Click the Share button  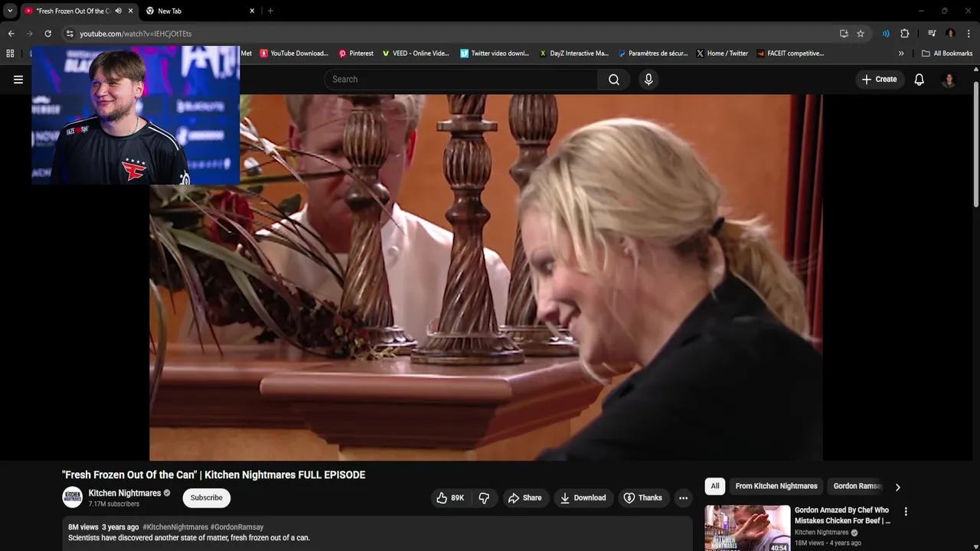coord(524,497)
